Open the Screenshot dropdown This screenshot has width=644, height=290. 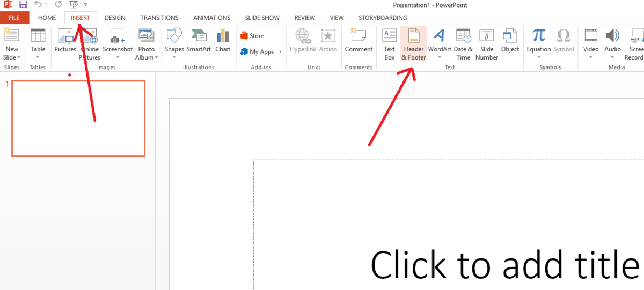tap(118, 44)
